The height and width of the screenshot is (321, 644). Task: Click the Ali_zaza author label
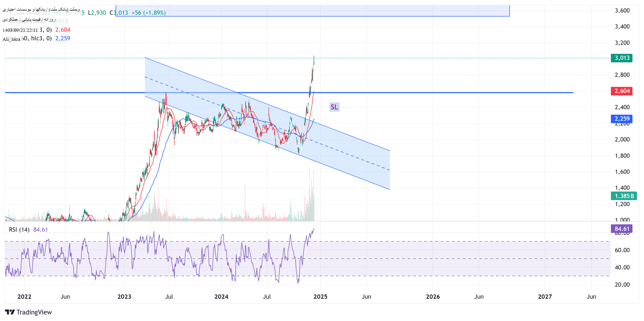tap(11, 39)
